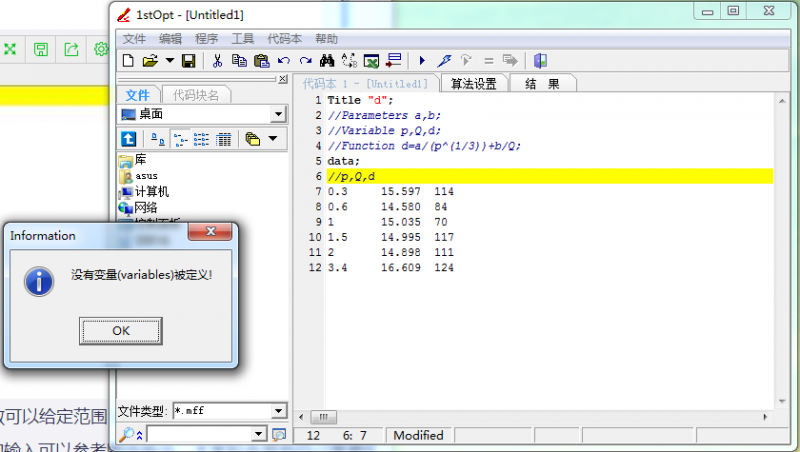Click the editor's vertical scroll up arrow
Image resolution: width=800 pixels, height=452 pixels.
click(782, 101)
